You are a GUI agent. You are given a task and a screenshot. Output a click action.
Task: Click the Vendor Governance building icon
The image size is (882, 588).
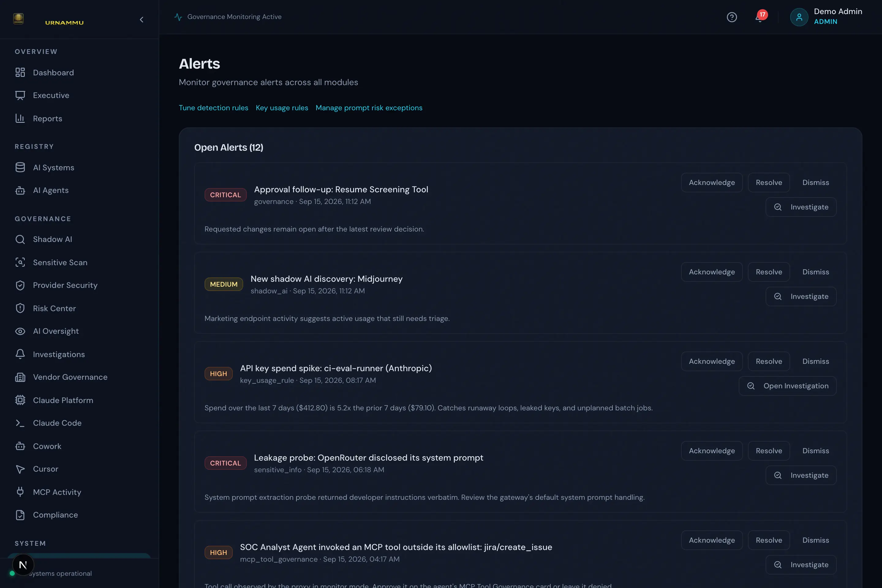point(20,377)
